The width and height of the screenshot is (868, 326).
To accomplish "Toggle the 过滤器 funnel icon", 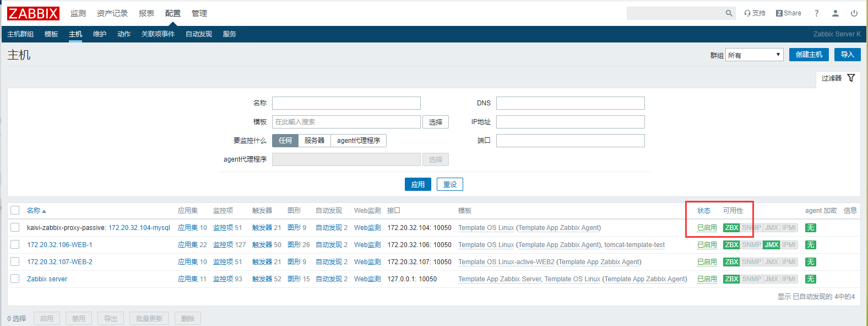I will pos(851,78).
